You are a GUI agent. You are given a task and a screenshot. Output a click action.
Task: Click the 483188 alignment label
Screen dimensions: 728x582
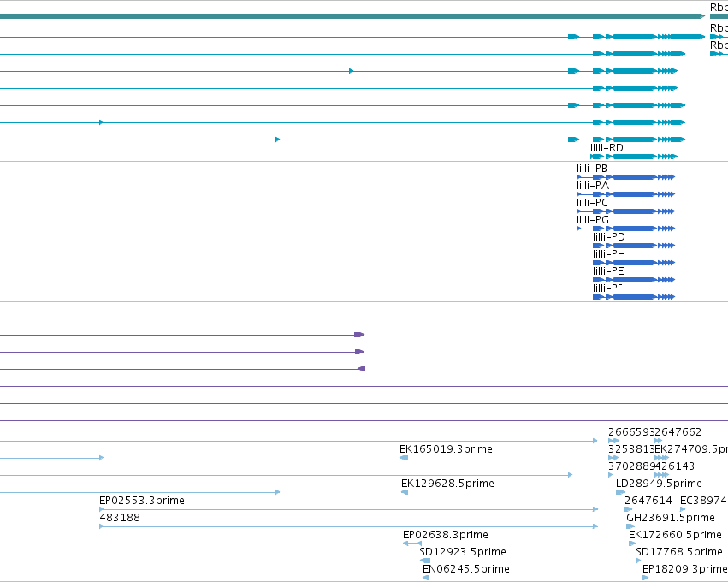click(119, 518)
